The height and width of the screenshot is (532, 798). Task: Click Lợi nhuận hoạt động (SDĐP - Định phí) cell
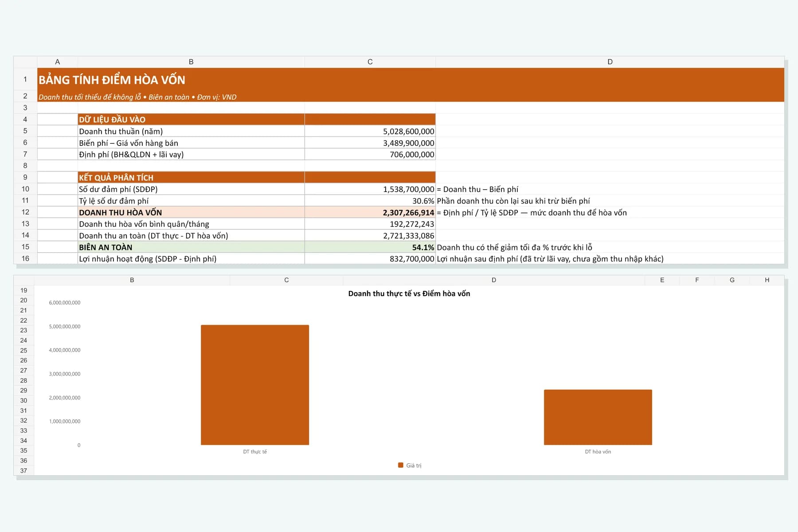pyautogui.click(x=191, y=258)
